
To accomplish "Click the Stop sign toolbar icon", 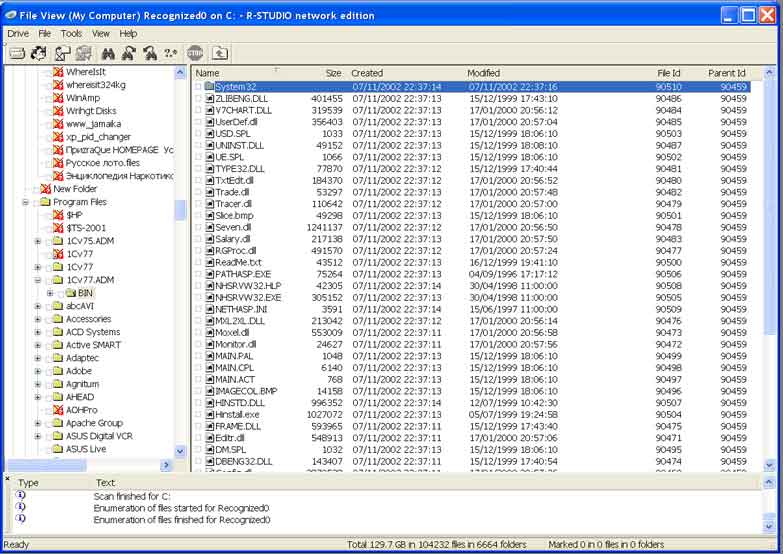I will point(195,53).
